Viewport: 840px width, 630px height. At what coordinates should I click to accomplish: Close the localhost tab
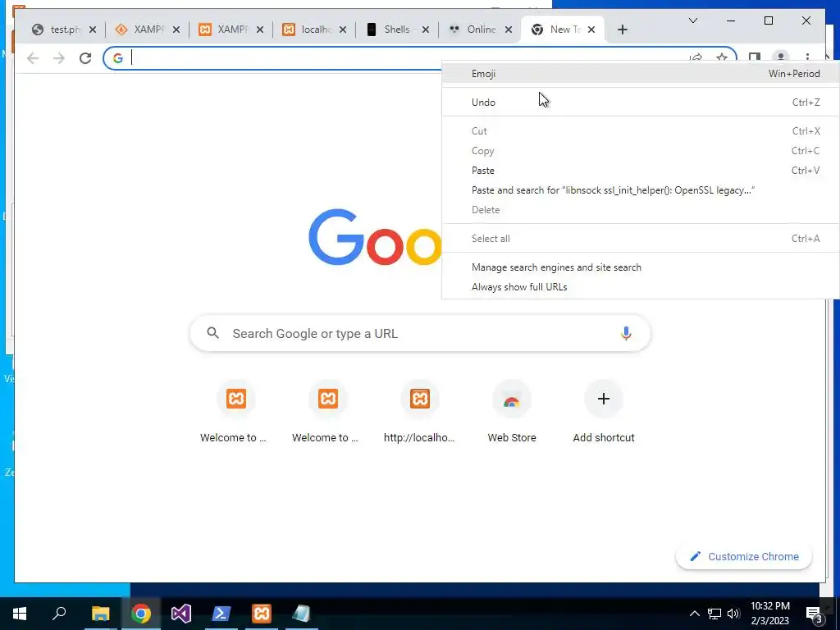click(x=343, y=30)
